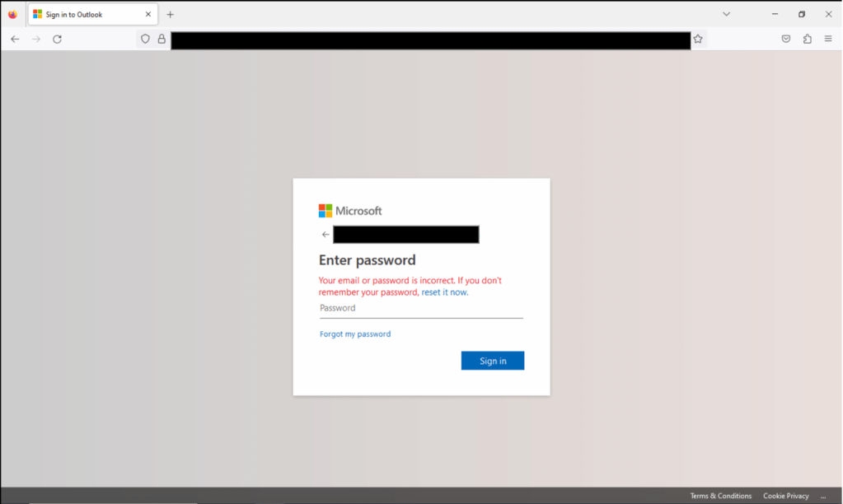The height and width of the screenshot is (504, 843).
Task: Open the Forgot my password link
Action: click(x=355, y=334)
